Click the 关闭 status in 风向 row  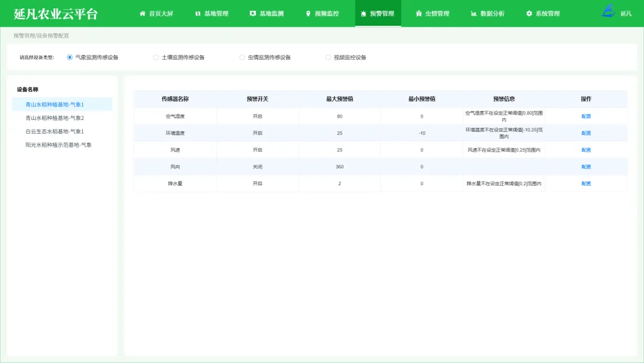pyautogui.click(x=258, y=167)
